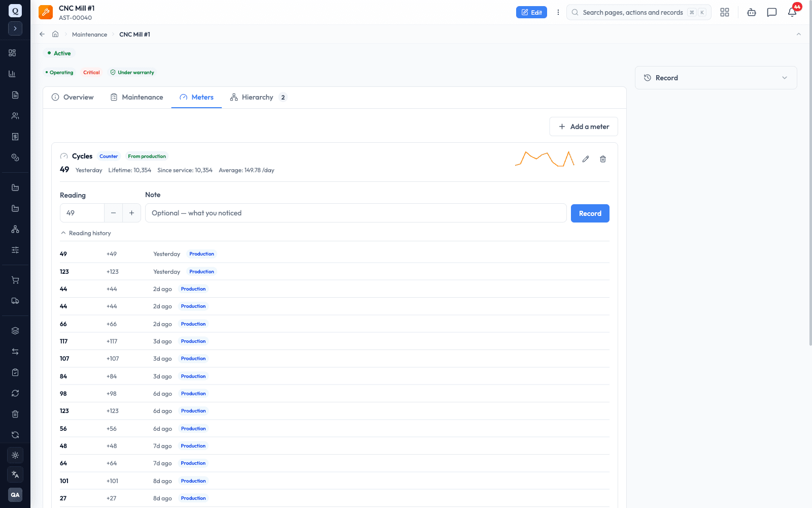
Task: Open the AI assistant robot icon
Action: 752,12
